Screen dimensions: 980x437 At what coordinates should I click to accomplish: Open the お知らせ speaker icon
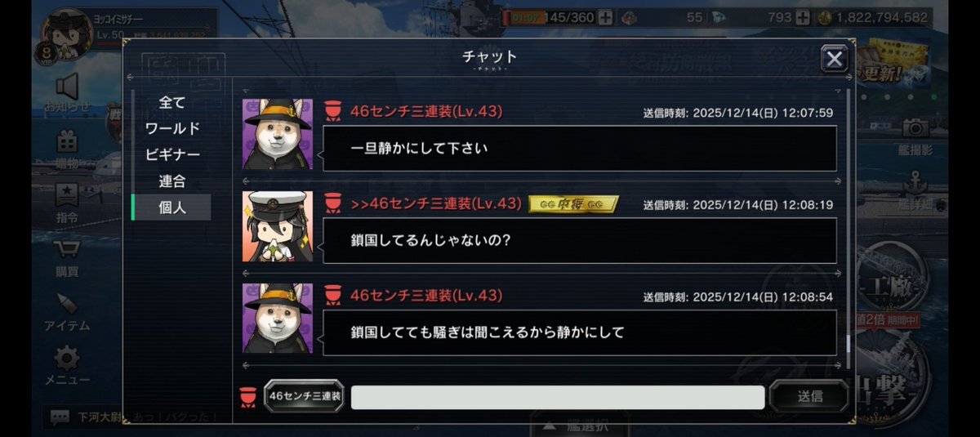67,87
